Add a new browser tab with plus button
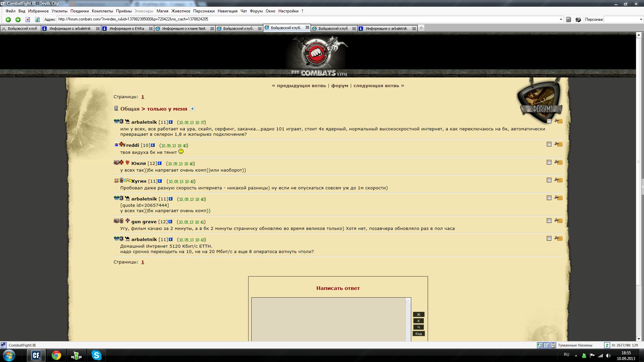 [x=421, y=28]
